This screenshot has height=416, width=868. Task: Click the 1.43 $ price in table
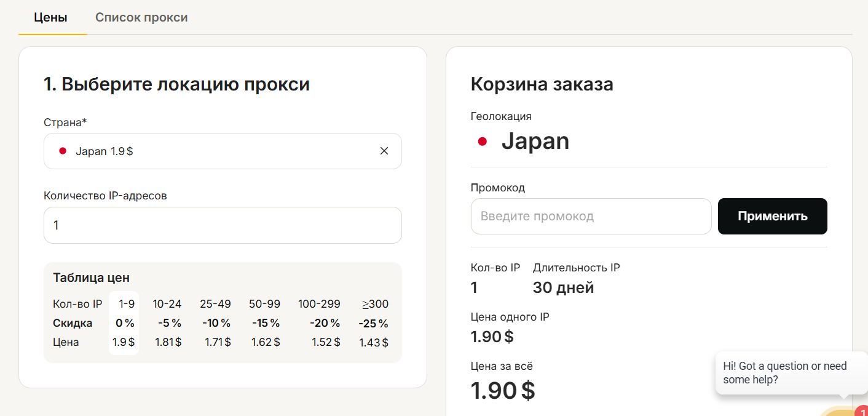click(x=374, y=343)
